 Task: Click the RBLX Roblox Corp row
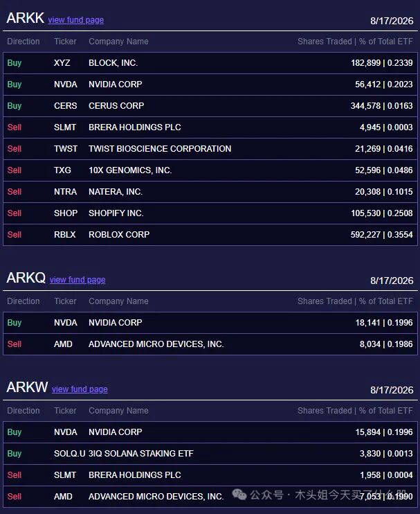[210, 235]
